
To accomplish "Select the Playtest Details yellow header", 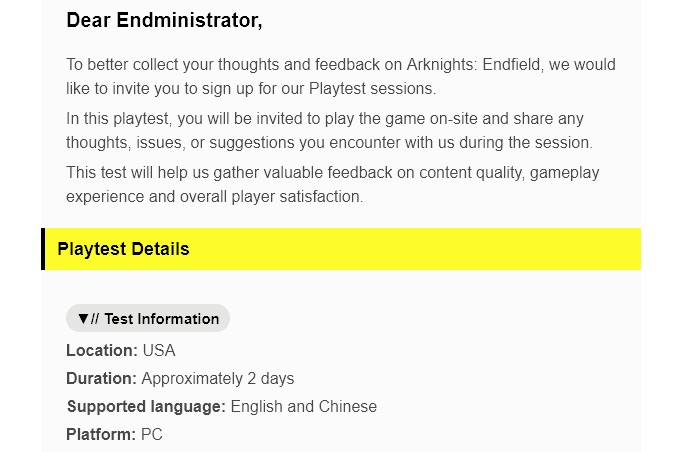I will pyautogui.click(x=341, y=249).
